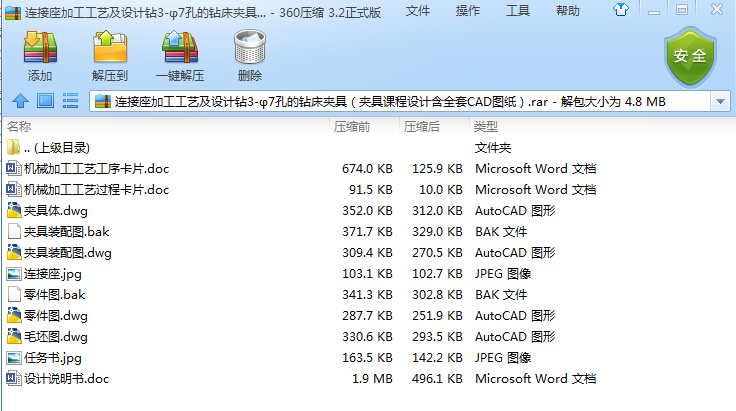Click Word icon of 设计说明书.doc

click(14, 379)
